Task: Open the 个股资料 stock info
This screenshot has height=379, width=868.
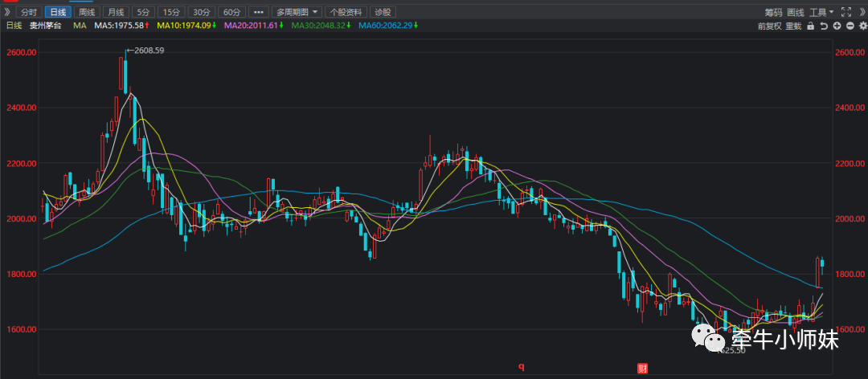Action: coord(345,12)
